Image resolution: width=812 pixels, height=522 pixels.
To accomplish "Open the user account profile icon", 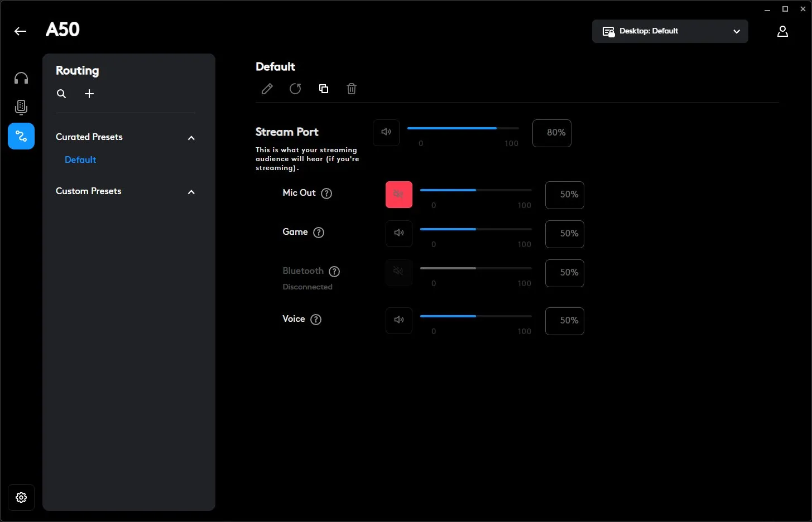I will click(782, 31).
